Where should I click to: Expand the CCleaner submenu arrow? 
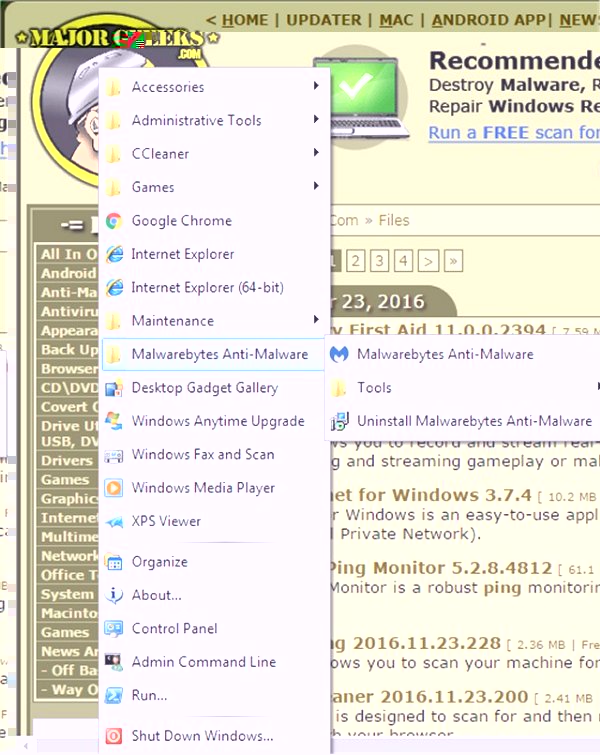(316, 153)
